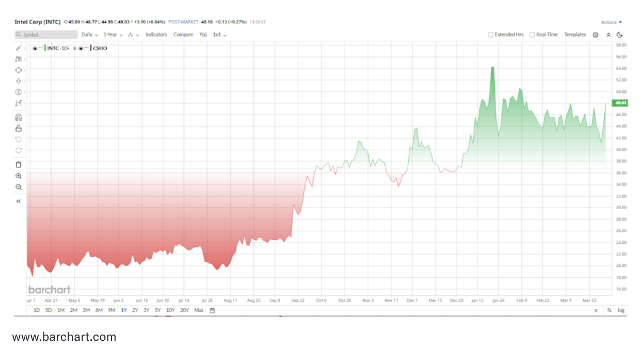Toggle percent scale on price axis
644x347 pixels.
tap(609, 310)
